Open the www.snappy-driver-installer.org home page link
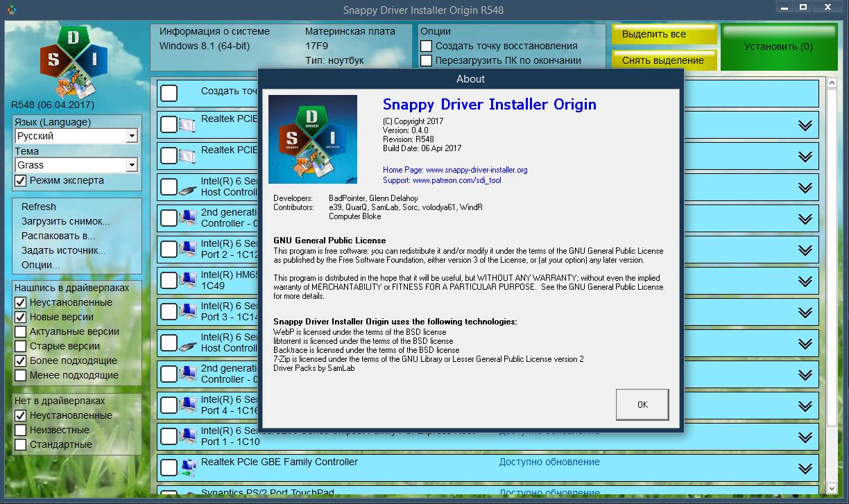Viewport: 849px width, 504px height. point(477,170)
